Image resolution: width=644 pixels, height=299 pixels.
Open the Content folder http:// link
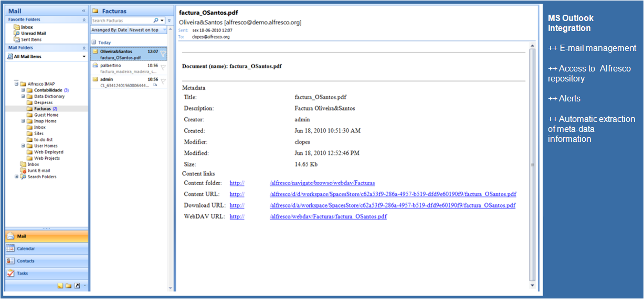pyautogui.click(x=237, y=183)
